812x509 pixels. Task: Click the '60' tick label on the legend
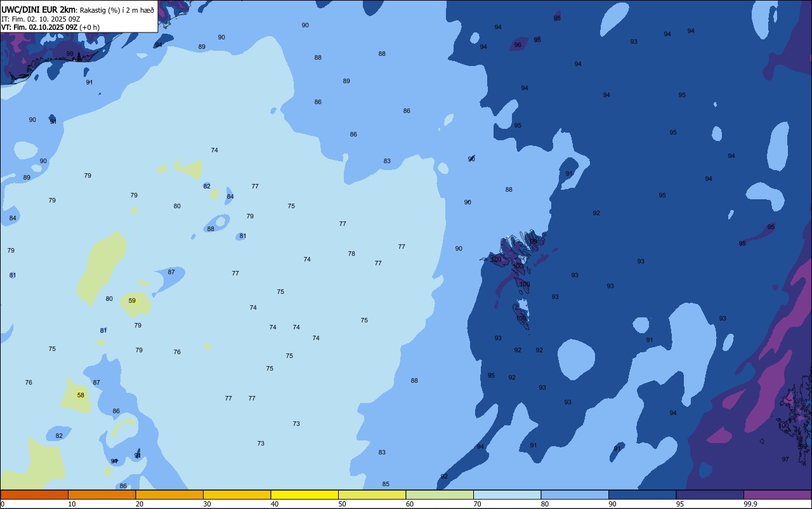410,504
